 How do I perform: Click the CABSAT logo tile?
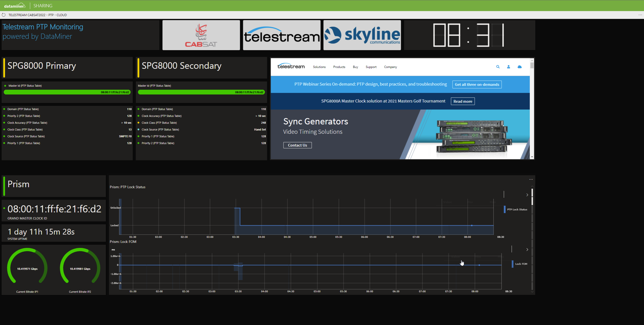point(201,35)
